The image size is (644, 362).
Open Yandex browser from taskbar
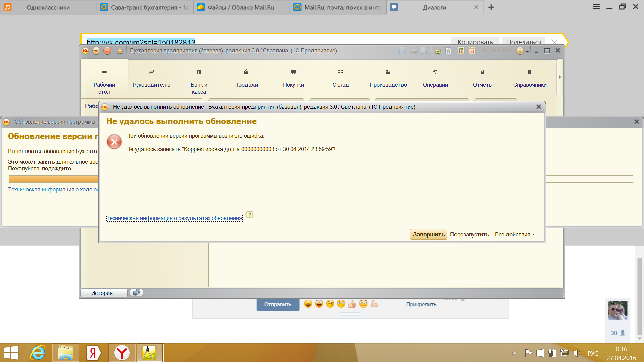point(122,353)
